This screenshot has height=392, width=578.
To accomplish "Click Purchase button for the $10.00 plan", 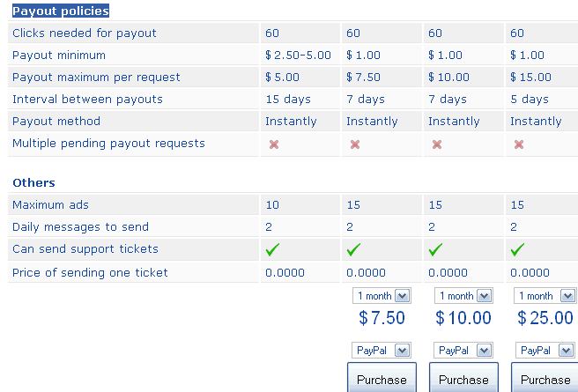I will click(463, 378).
